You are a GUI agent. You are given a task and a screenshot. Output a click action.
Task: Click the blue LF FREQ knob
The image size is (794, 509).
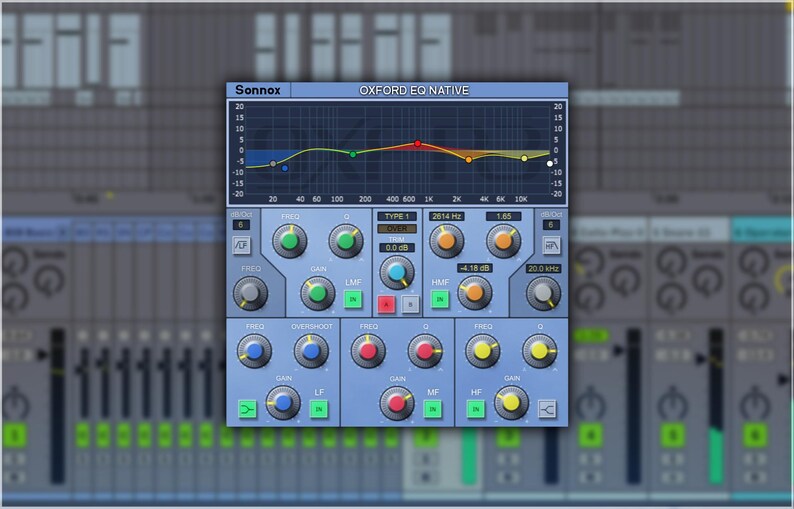click(254, 350)
